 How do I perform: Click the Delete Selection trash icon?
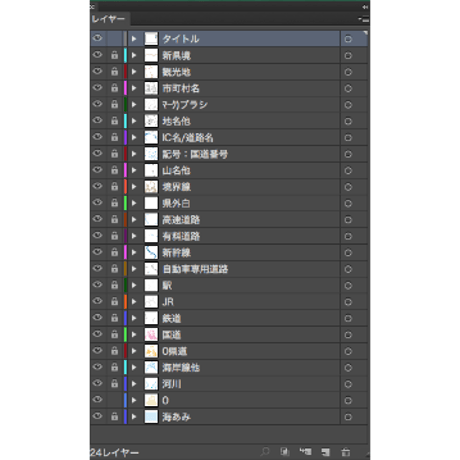(x=346, y=452)
